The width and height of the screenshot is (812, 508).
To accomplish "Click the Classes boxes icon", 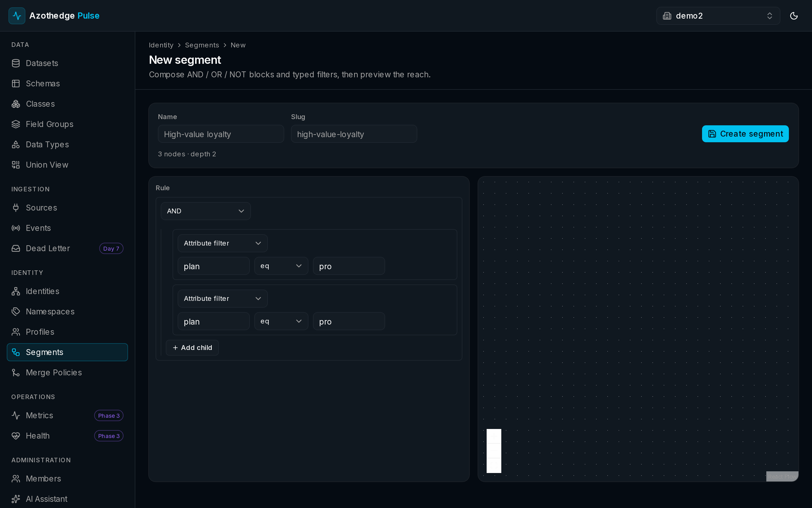I will click(16, 104).
